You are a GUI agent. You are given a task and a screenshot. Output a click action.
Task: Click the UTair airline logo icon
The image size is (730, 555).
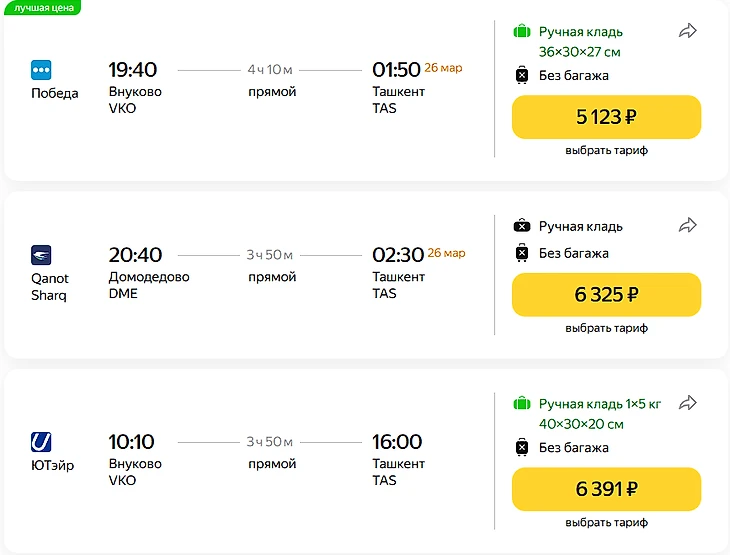click(42, 441)
